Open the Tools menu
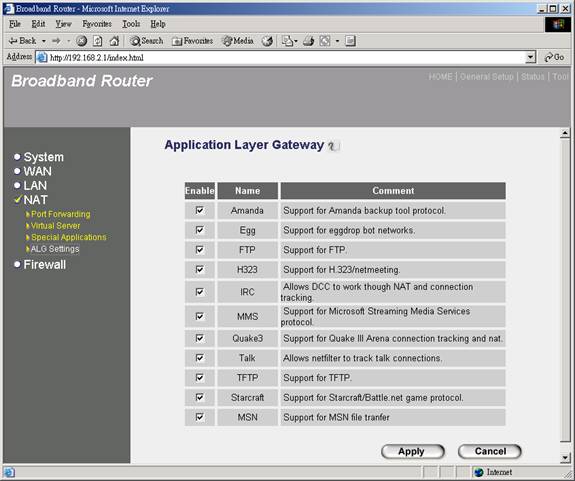575x481 pixels. click(x=131, y=24)
